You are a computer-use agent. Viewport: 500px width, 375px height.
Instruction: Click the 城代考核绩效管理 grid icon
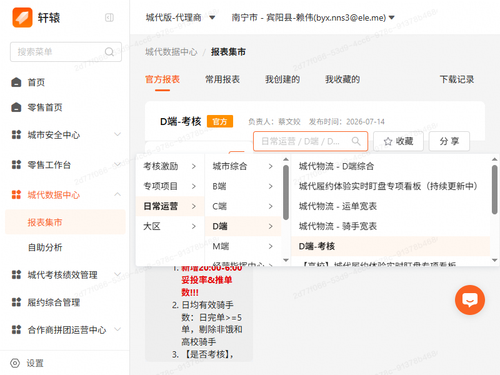[16, 275]
